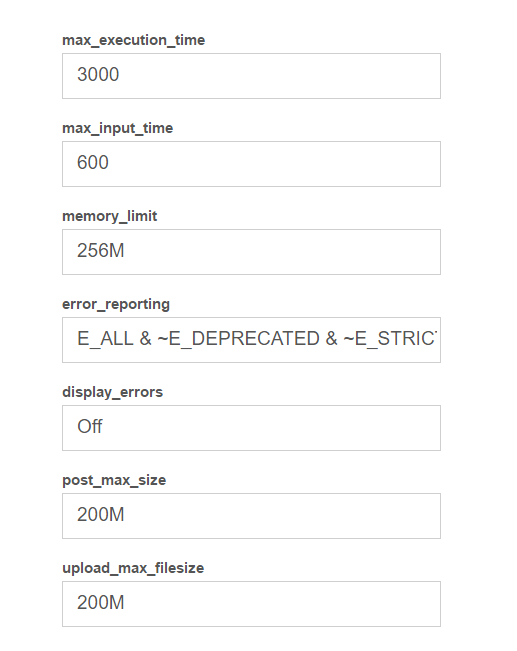Select the memory_limit input field

click(251, 252)
